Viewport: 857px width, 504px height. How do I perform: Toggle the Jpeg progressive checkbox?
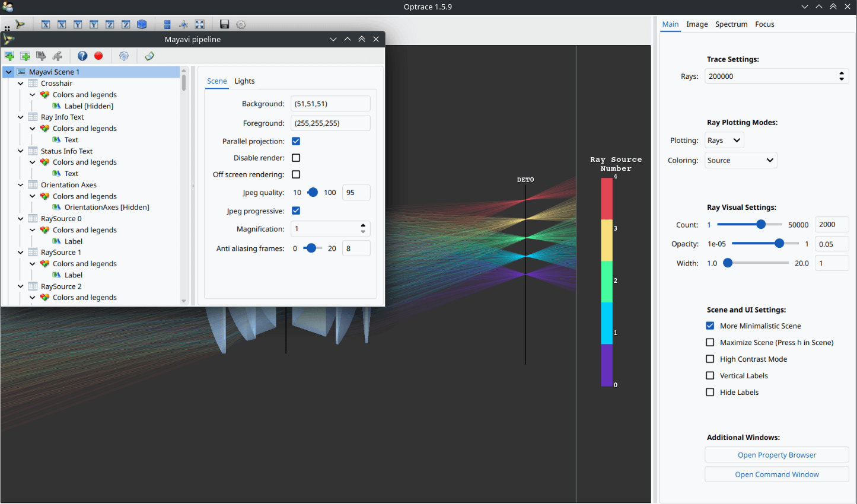pos(296,210)
